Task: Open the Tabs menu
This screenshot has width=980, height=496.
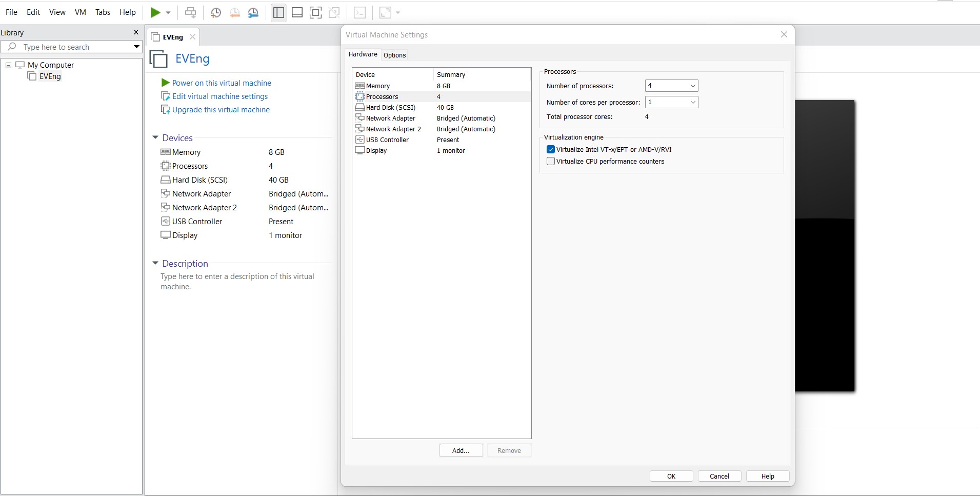Action: pos(103,12)
